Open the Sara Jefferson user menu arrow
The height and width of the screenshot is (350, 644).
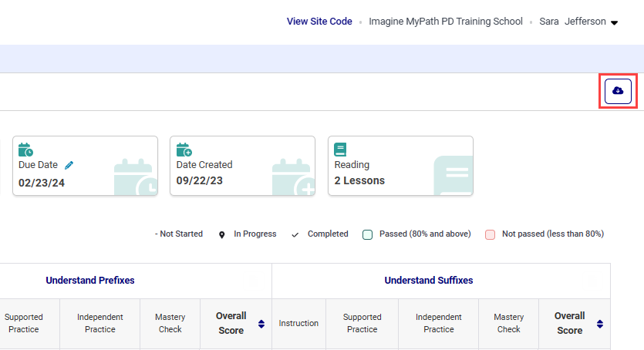(x=615, y=23)
